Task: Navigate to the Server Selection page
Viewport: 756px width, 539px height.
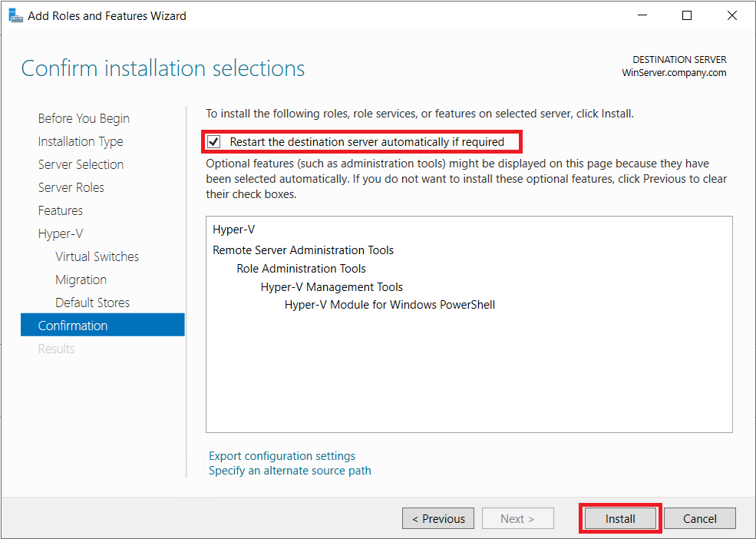Action: point(81,164)
